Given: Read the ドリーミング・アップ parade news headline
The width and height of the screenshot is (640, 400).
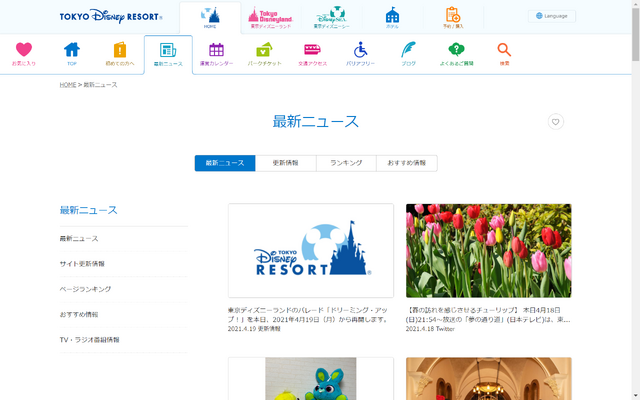Looking at the screenshot, I should tap(308, 315).
